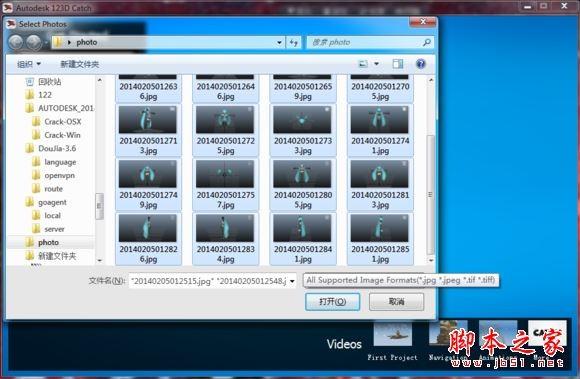Select the DouJia-3.6 folder

57,149
